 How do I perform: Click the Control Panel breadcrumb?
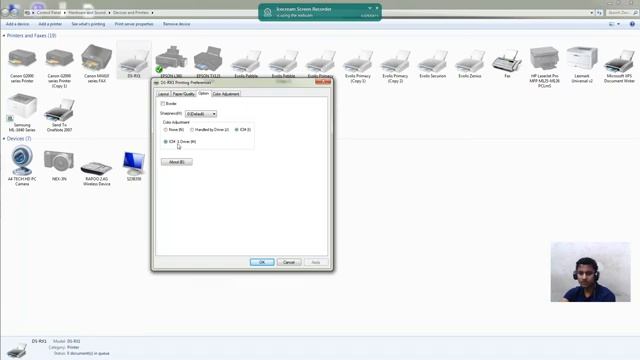point(49,13)
